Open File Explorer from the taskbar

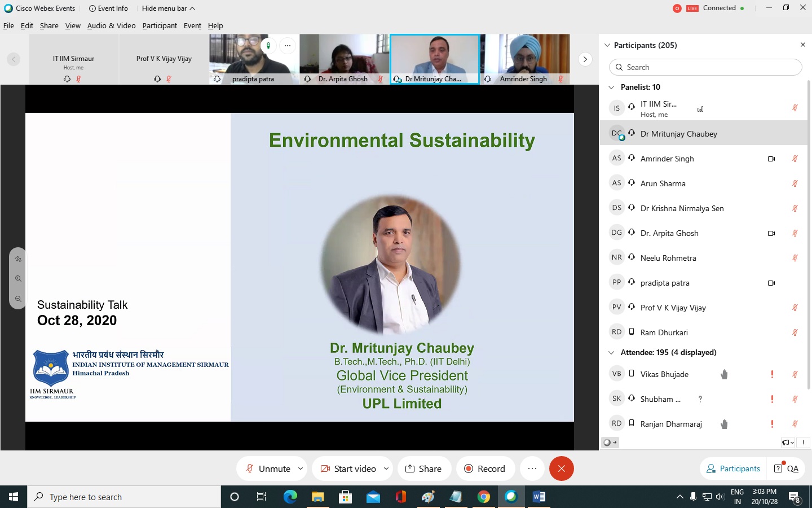point(318,497)
